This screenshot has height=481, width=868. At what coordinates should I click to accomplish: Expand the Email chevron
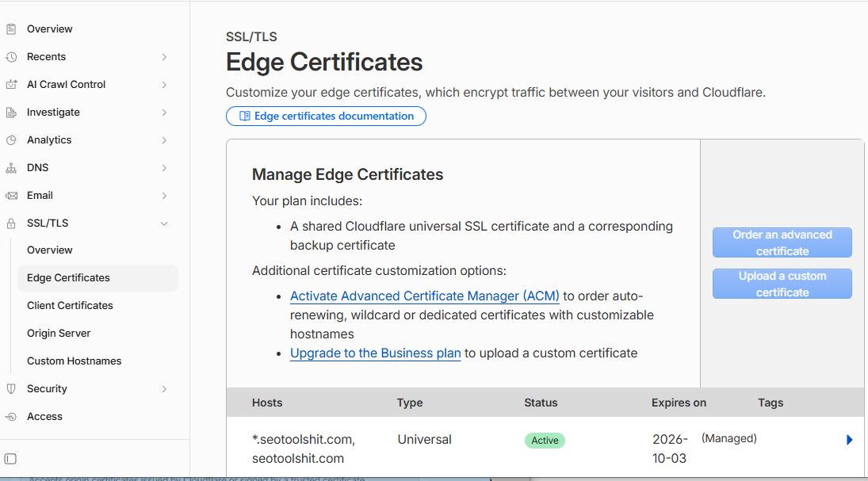(164, 196)
